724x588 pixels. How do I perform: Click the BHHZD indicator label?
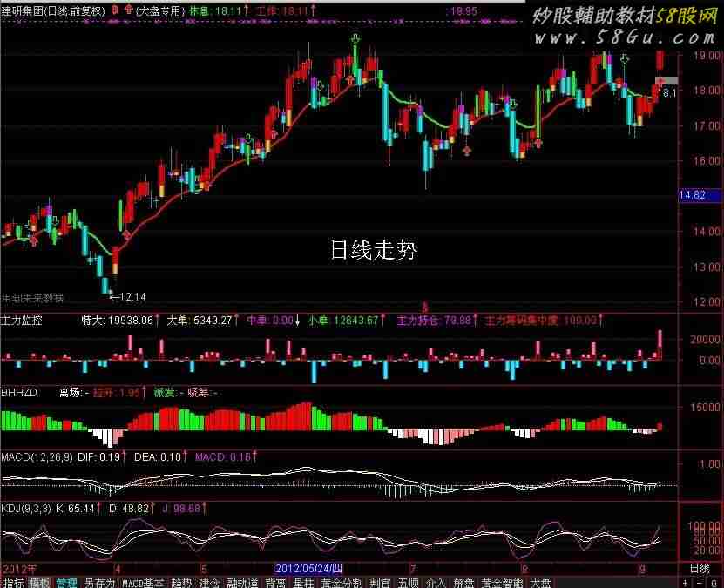[x=19, y=393]
